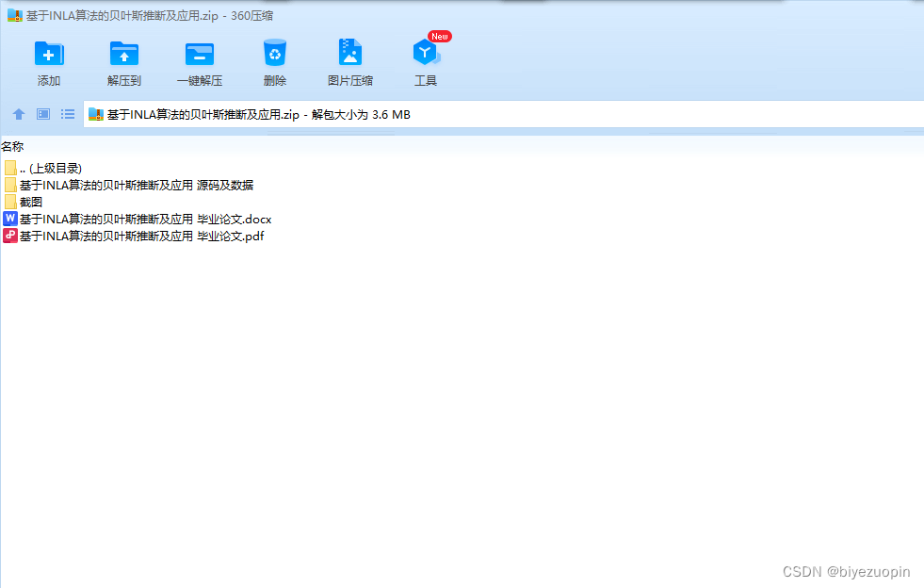
Task: Toggle the large-icon view mode
Action: pos(42,113)
